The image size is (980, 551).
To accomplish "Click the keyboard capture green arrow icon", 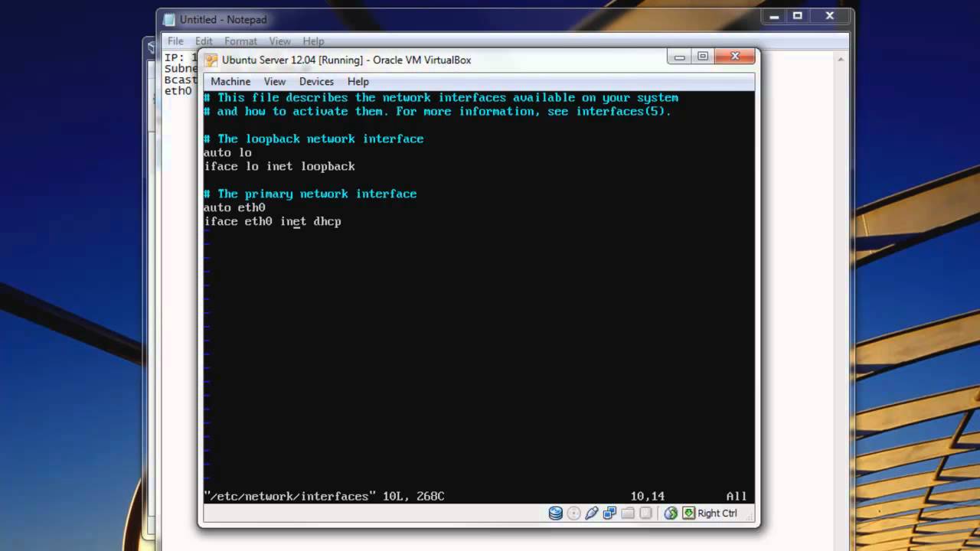I will [x=688, y=514].
